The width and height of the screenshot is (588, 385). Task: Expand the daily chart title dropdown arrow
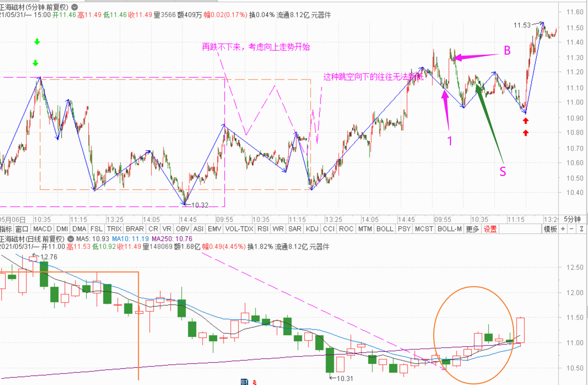point(71,239)
